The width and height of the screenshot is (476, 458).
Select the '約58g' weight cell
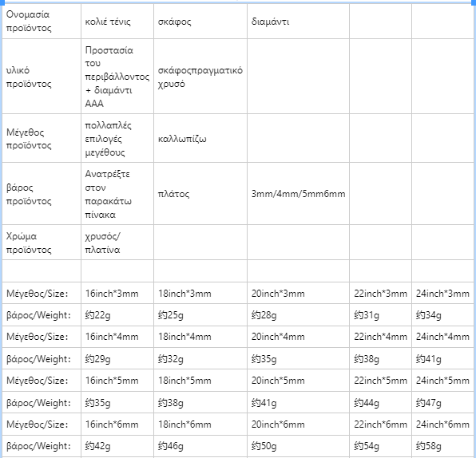coord(443,446)
